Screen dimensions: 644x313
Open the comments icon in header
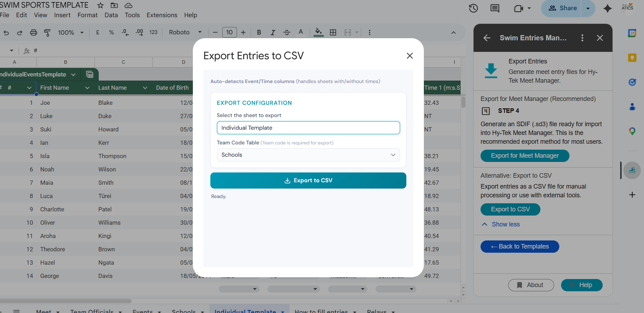point(495,8)
